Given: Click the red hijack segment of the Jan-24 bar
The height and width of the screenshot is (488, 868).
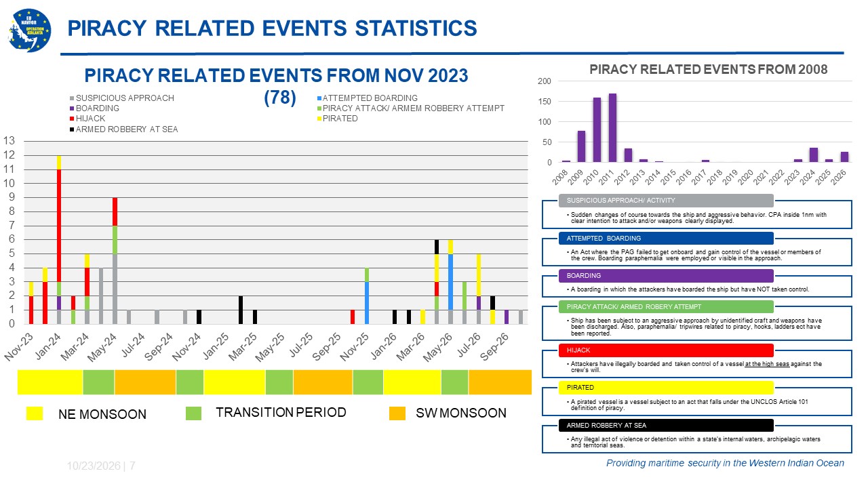Looking at the screenshot, I should (x=59, y=226).
